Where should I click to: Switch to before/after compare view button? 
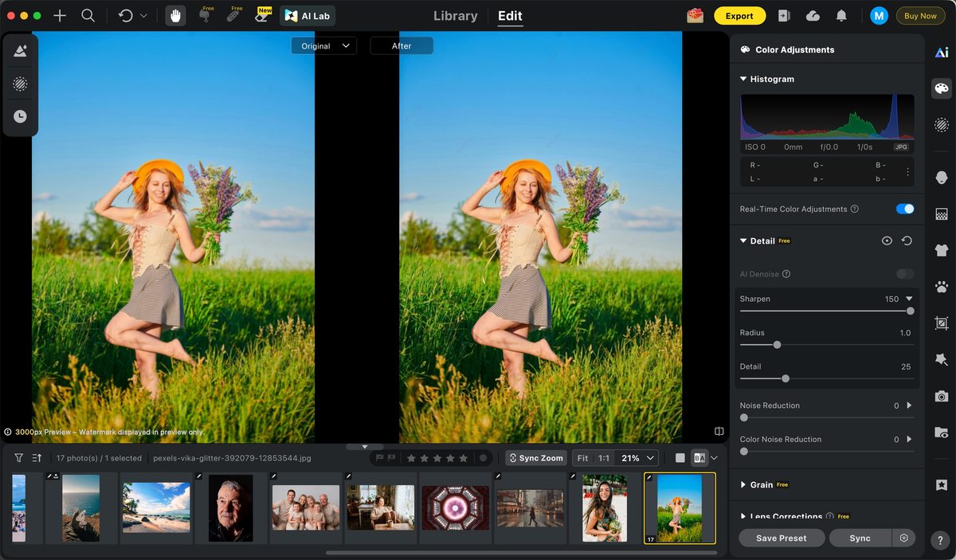coord(699,458)
